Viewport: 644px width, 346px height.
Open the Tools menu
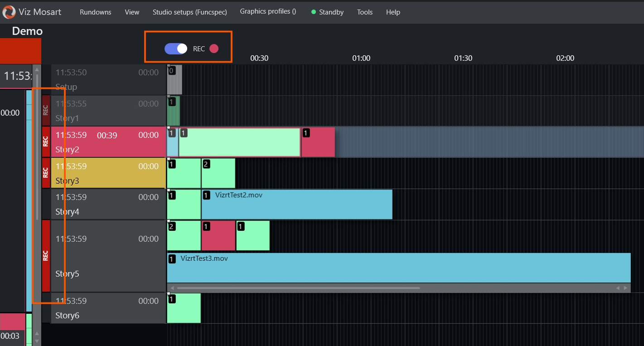tap(364, 12)
